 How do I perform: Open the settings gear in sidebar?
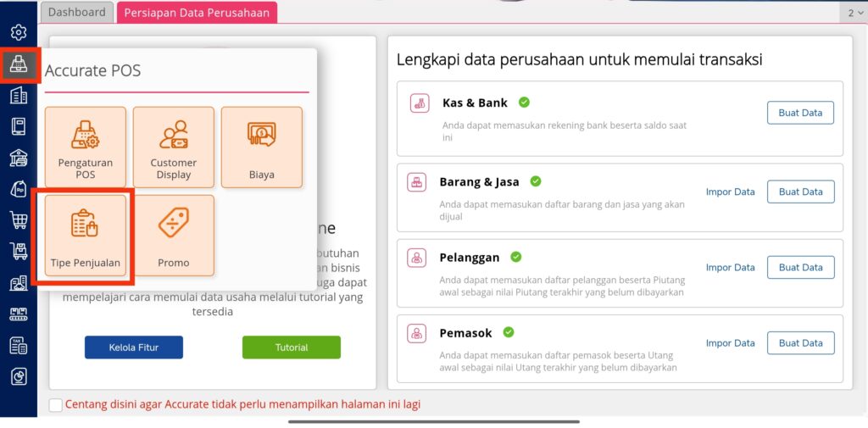tap(19, 33)
